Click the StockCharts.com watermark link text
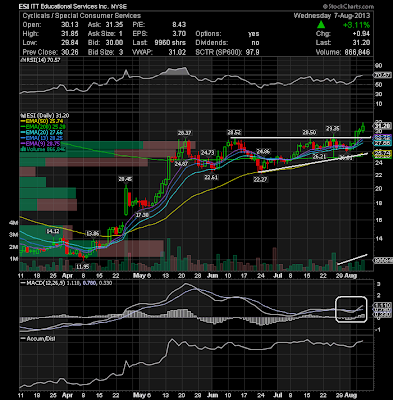Image resolution: width=393 pixels, height=400 pixels. [348, 6]
